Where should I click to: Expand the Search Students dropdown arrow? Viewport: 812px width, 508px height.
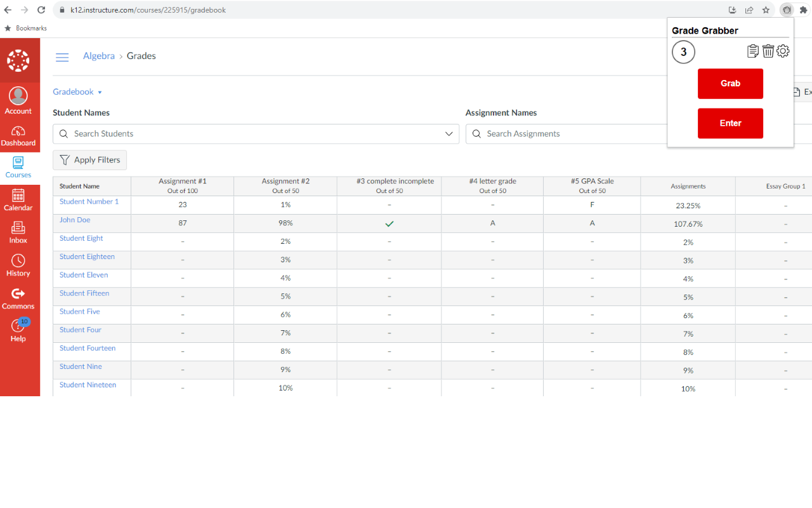coord(449,134)
